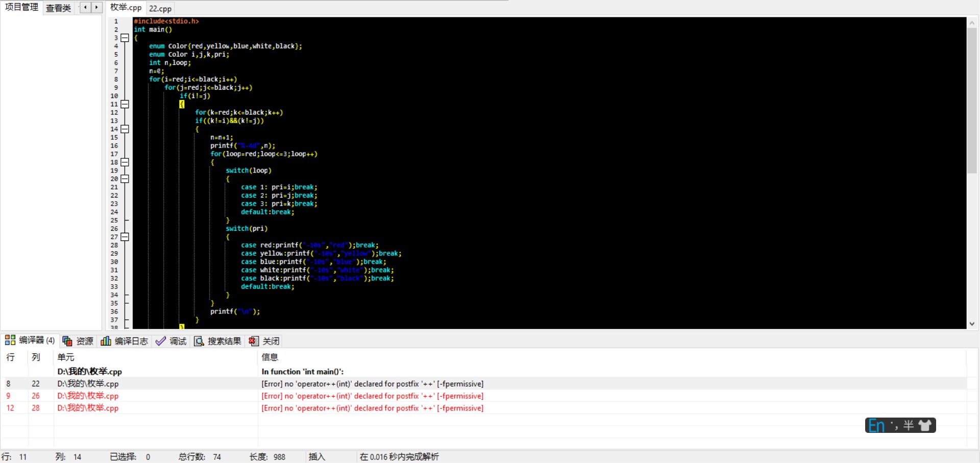Click the resources icon beside 资源
This screenshot has height=463, width=980.
coord(67,341)
